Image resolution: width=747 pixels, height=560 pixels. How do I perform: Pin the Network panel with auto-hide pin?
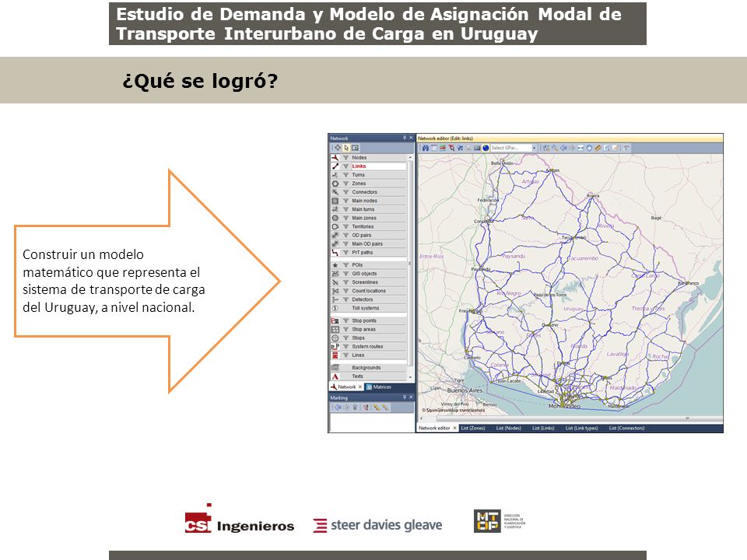(405, 138)
